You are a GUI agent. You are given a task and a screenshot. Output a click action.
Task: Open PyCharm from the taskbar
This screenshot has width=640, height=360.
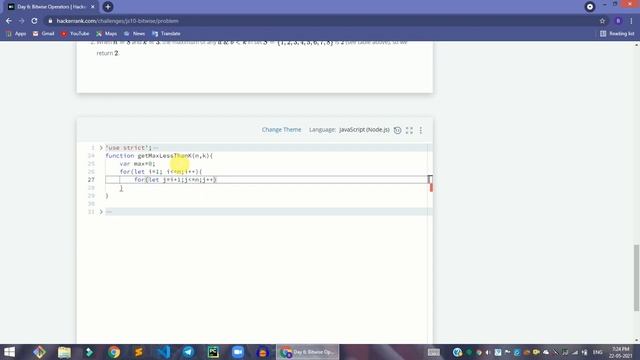pyautogui.click(x=213, y=352)
